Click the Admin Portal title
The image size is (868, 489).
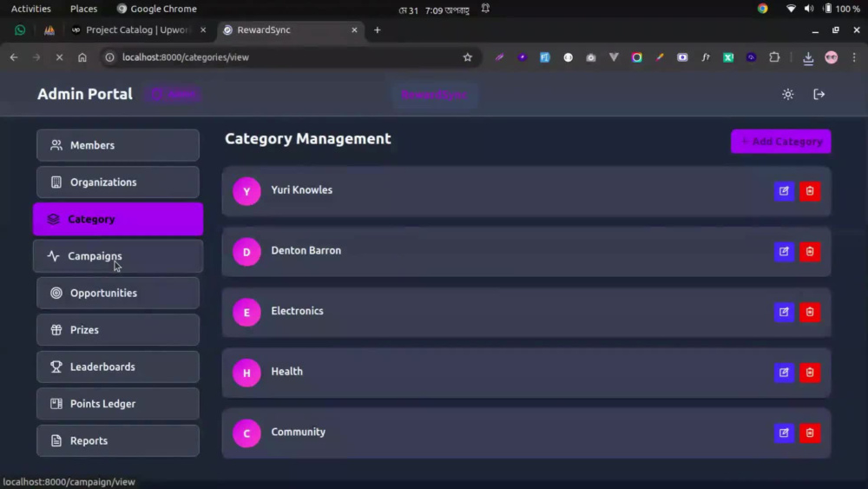(x=85, y=94)
